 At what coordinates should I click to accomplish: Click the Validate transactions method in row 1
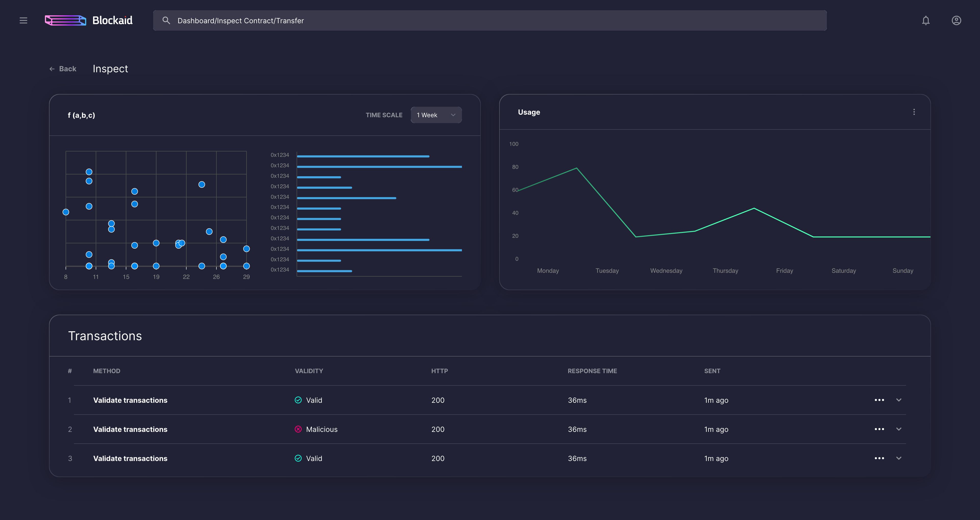(130, 400)
